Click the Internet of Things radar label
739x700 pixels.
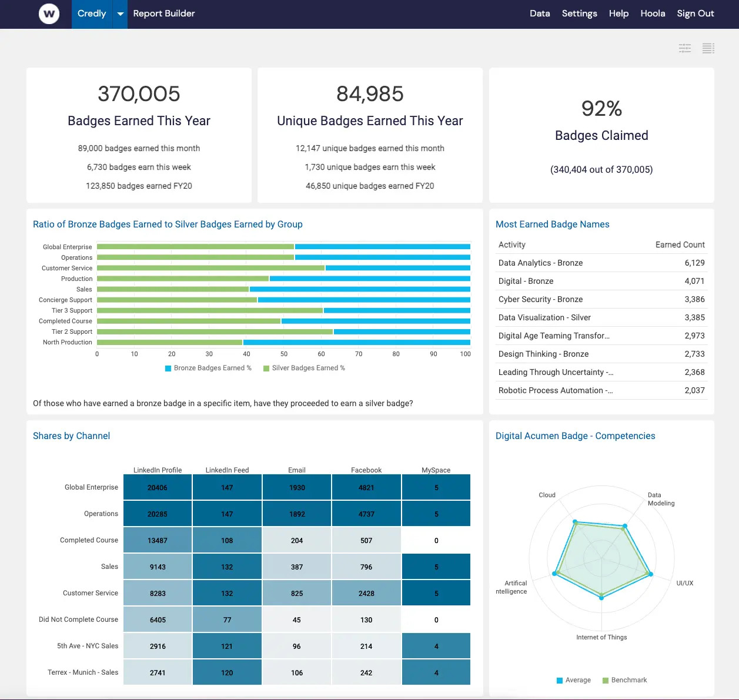coord(601,637)
